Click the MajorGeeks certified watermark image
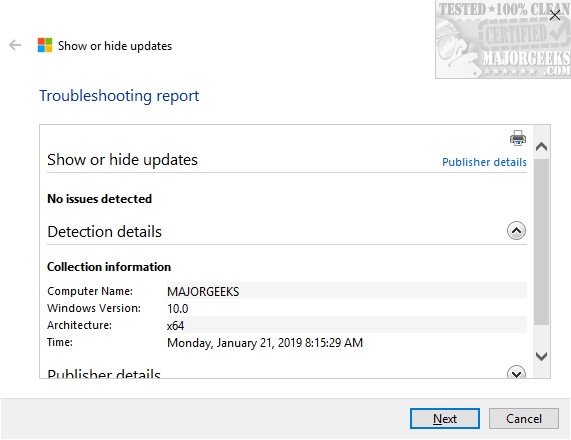 pos(503,39)
